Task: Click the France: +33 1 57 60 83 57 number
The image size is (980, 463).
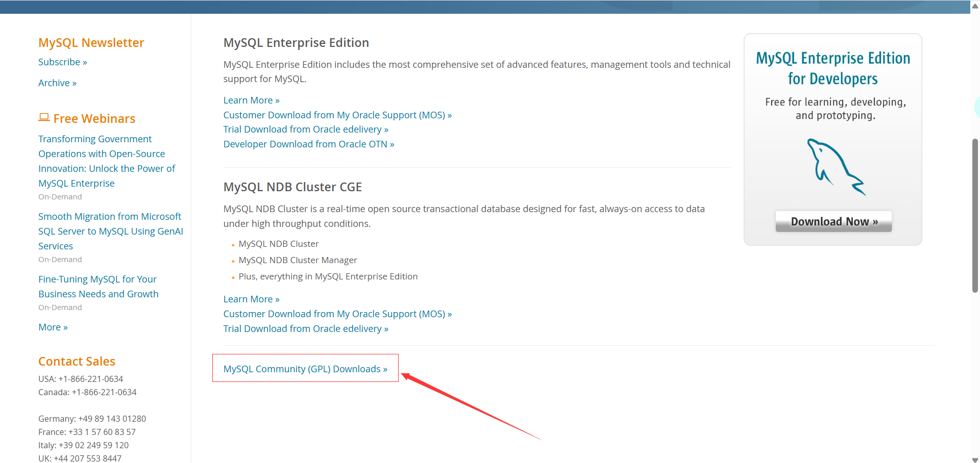Action: click(x=87, y=432)
